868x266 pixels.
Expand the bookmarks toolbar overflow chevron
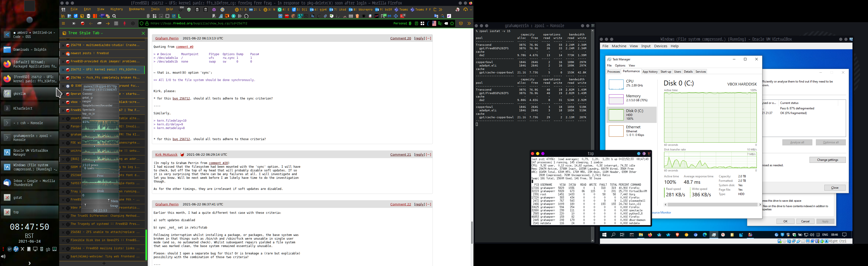point(440,9)
